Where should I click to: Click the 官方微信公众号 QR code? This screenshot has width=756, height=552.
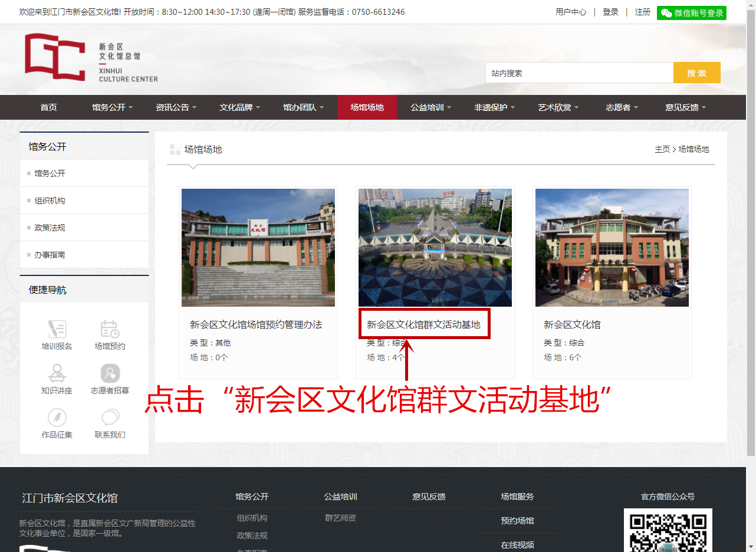(668, 530)
